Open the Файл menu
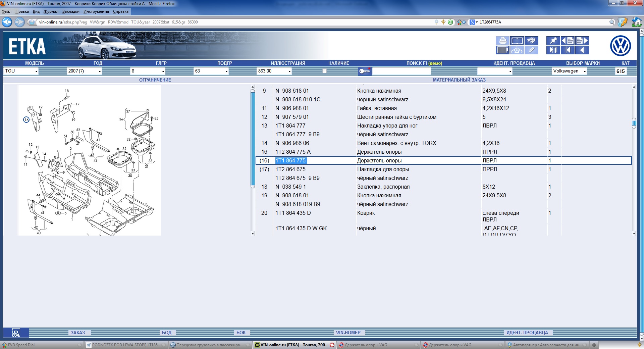This screenshot has height=349, width=644. click(6, 11)
